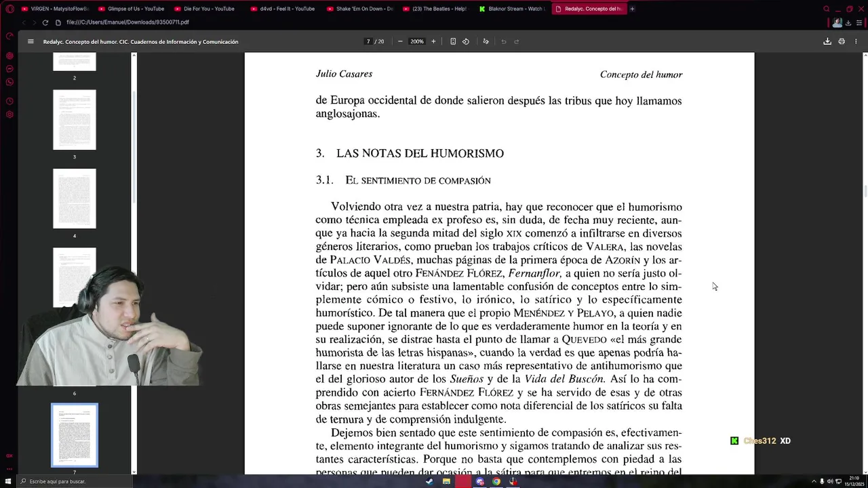Click the fit to page icon
This screenshot has height=488, width=868.
click(453, 41)
